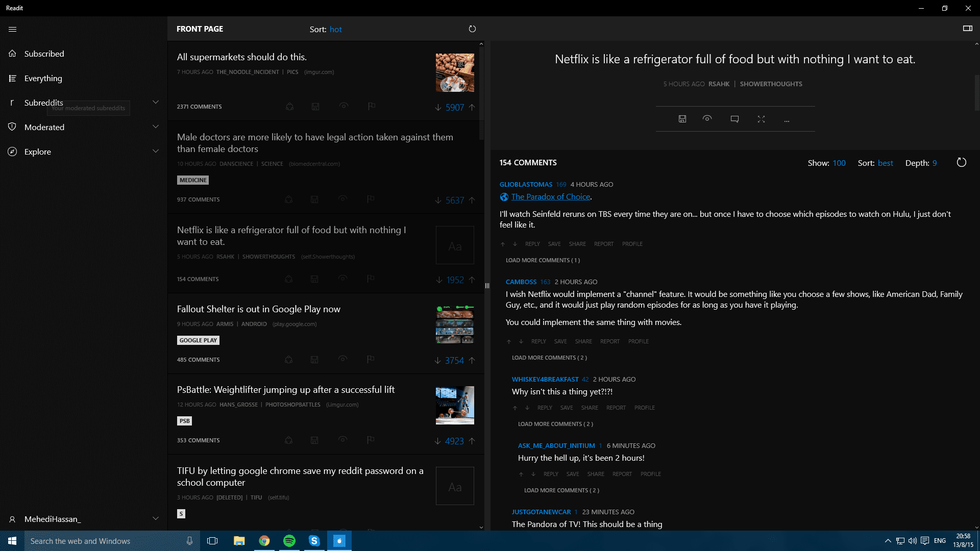
Task: Upvote the Fallout Shelter post
Action: pos(472,360)
